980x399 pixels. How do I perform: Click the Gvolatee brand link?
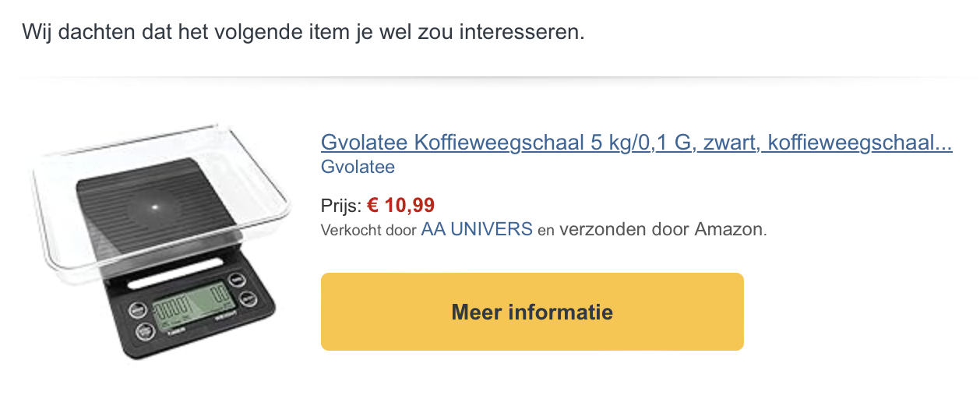point(358,167)
